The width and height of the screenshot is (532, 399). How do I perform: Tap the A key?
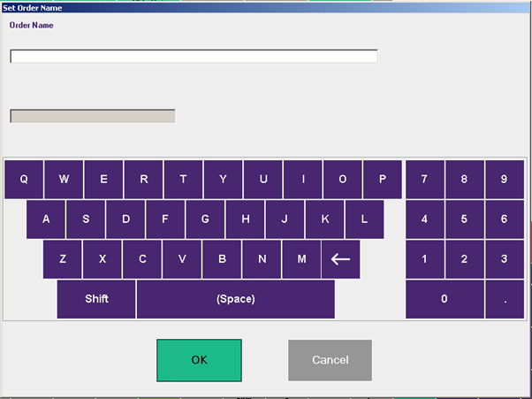coord(46,219)
